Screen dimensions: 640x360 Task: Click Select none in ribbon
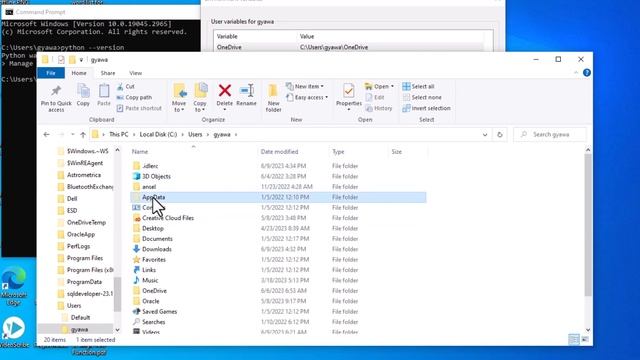[x=422, y=98]
